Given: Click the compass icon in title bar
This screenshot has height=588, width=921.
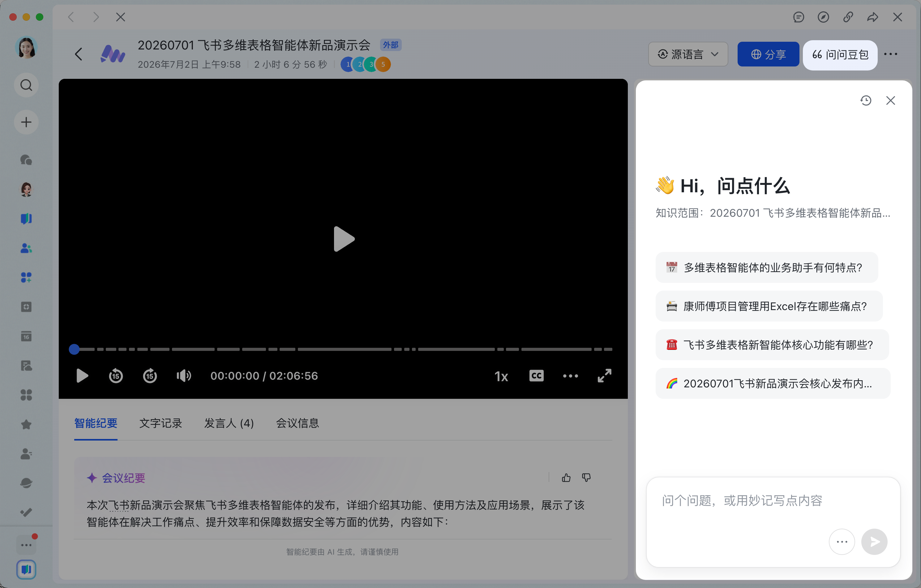Looking at the screenshot, I should pos(823,17).
